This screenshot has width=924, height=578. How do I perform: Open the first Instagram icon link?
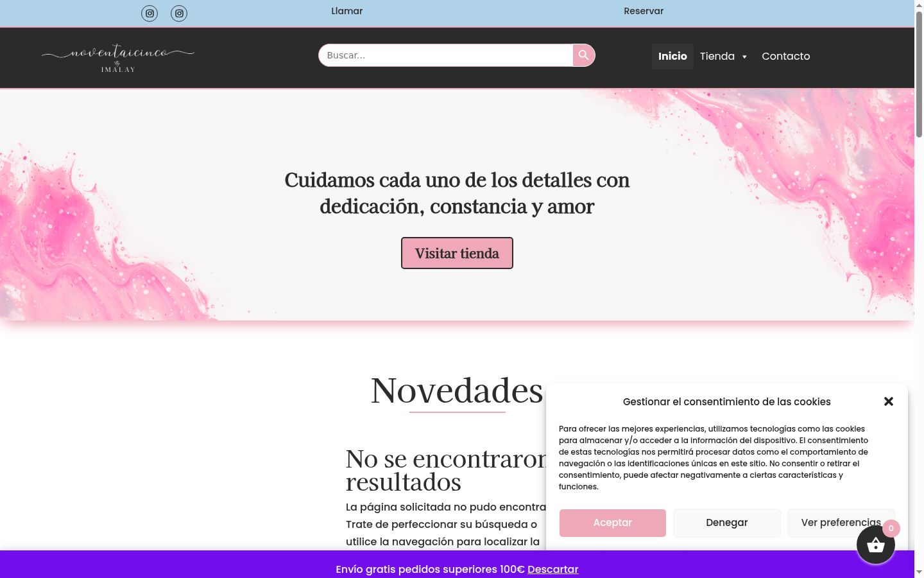150,13
